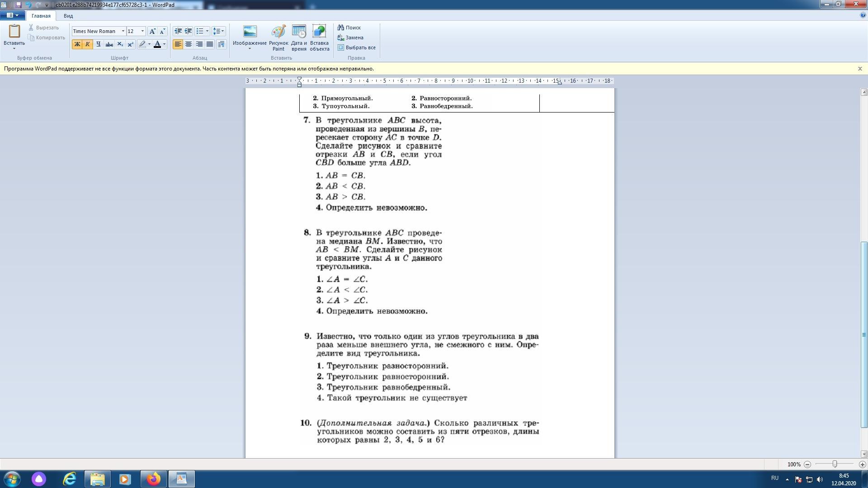Click the grow font size icon
This screenshot has height=488, width=868.
tap(152, 31)
